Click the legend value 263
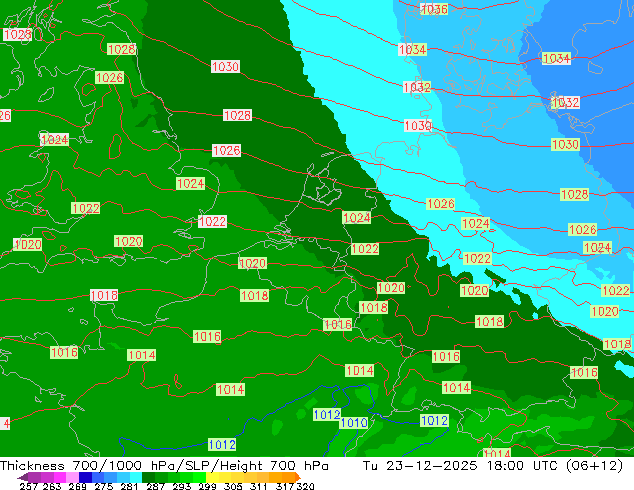Viewport: 634px width, 490px height. (x=52, y=486)
